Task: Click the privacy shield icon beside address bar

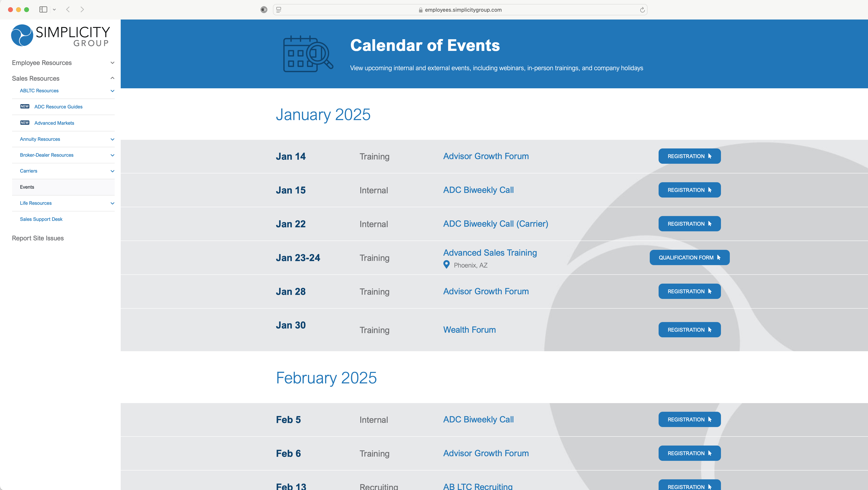Action: pos(264,10)
